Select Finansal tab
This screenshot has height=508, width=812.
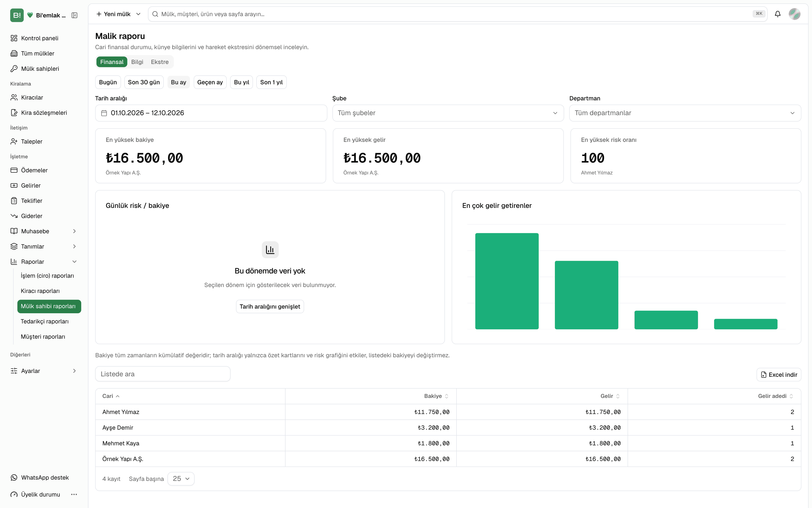point(112,62)
